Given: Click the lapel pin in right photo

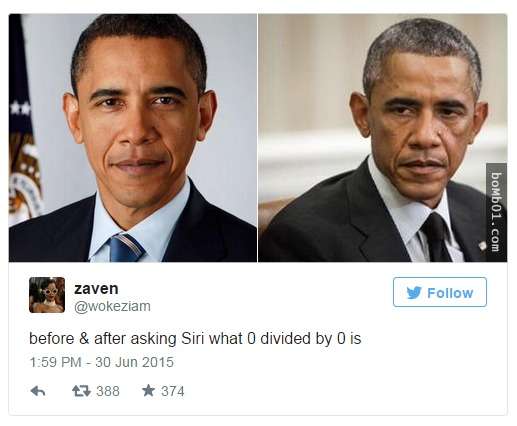Looking at the screenshot, I should [482, 246].
